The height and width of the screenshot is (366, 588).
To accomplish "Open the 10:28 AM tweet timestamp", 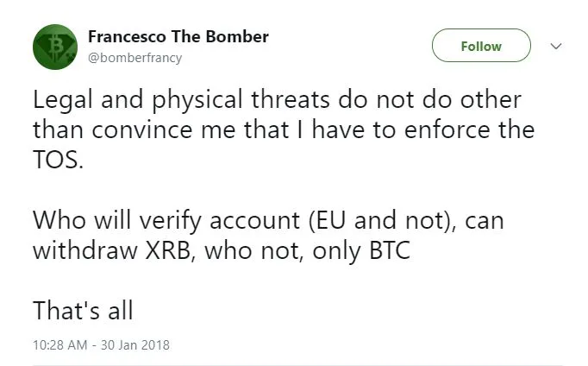I will [59, 344].
